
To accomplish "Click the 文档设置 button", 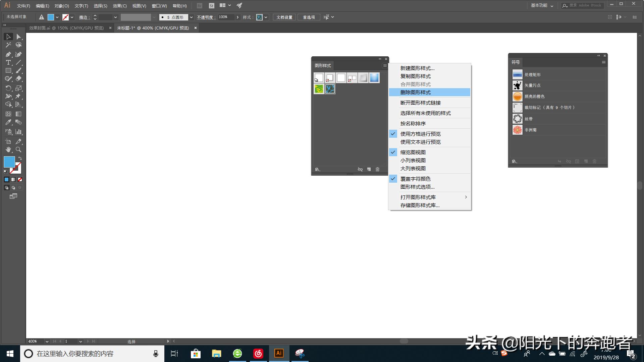I will click(x=284, y=17).
